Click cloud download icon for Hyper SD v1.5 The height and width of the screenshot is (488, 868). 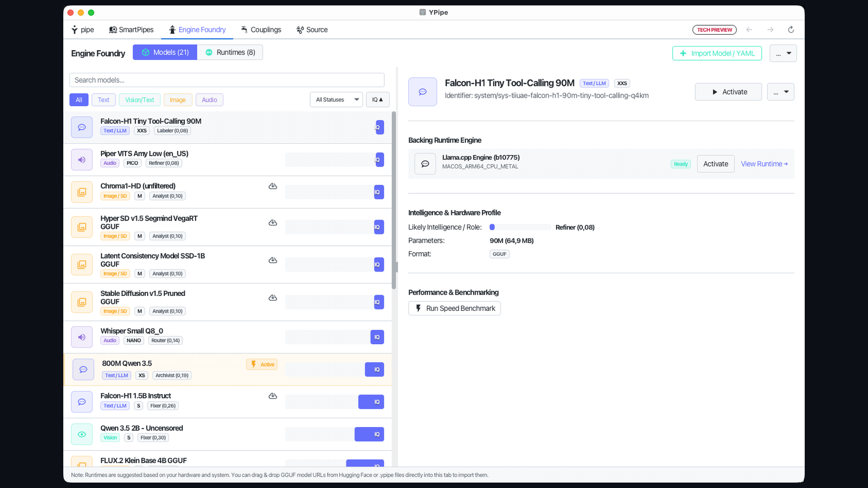273,223
